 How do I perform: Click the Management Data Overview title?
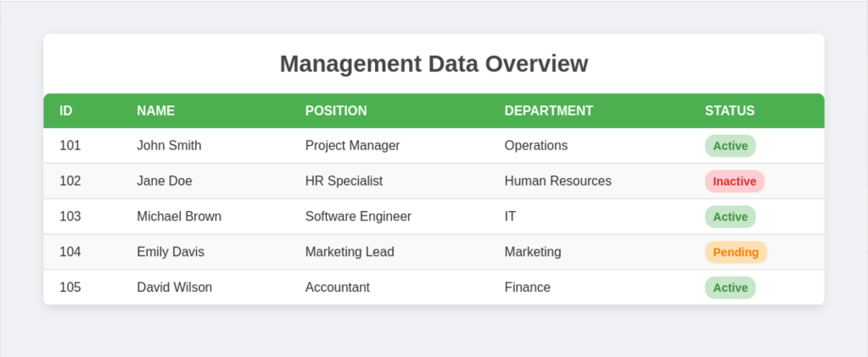click(x=434, y=64)
